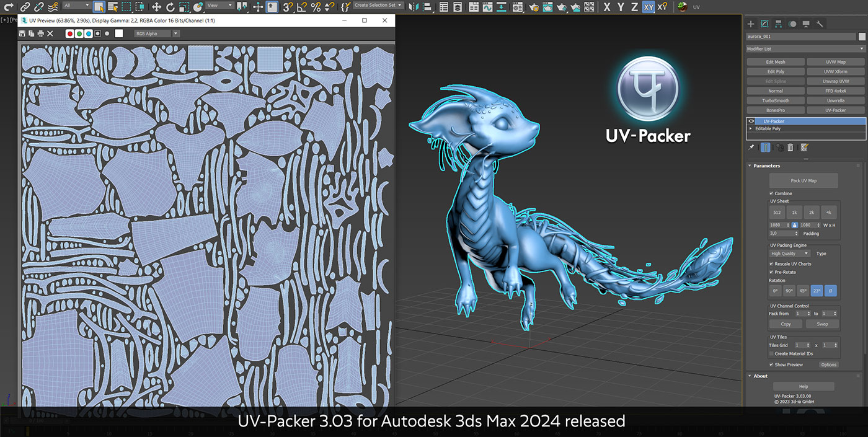Choose the Rectangular Selection Region icon
Viewport: 868px width, 437px height.
[126, 7]
